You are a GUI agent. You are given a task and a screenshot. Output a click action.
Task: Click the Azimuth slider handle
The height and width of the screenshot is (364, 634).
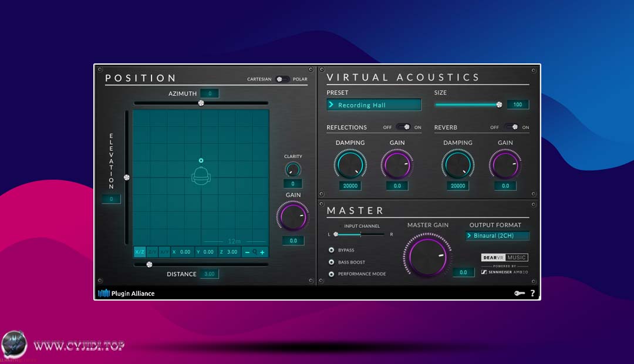tap(201, 103)
